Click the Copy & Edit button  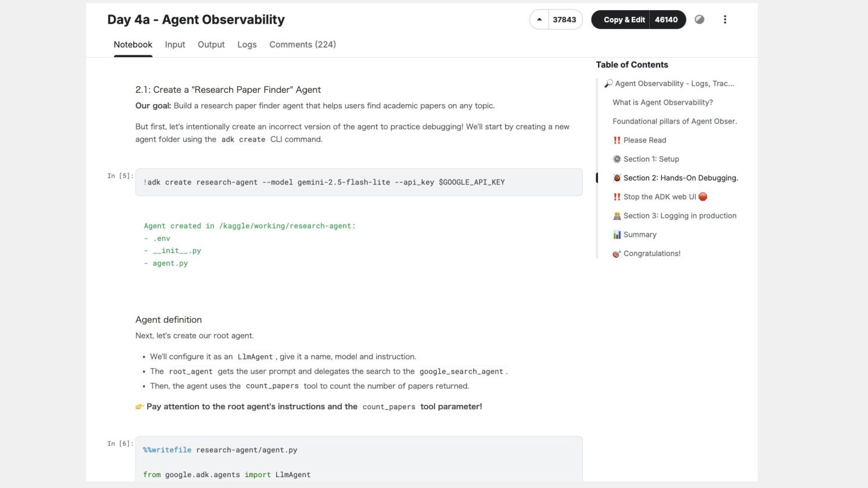coord(624,20)
